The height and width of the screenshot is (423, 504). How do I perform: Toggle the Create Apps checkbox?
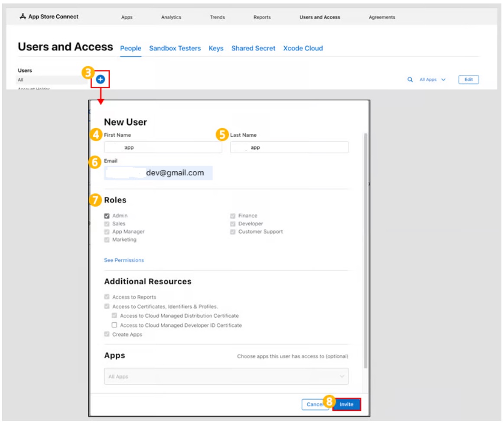[x=107, y=334]
